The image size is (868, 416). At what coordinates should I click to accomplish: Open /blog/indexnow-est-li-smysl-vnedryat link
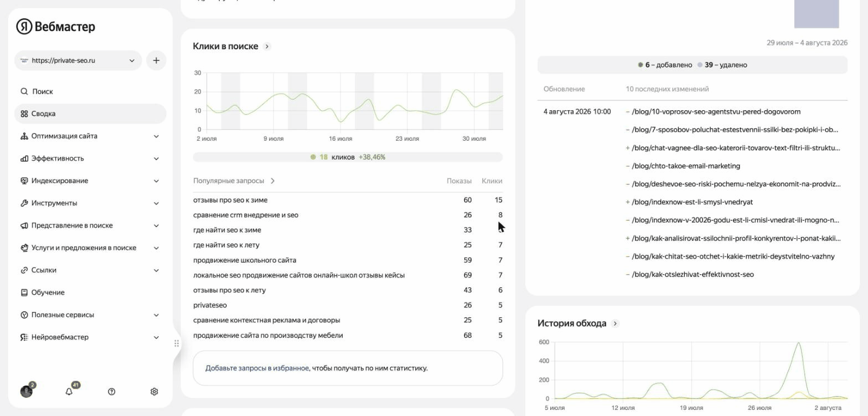pyautogui.click(x=693, y=202)
